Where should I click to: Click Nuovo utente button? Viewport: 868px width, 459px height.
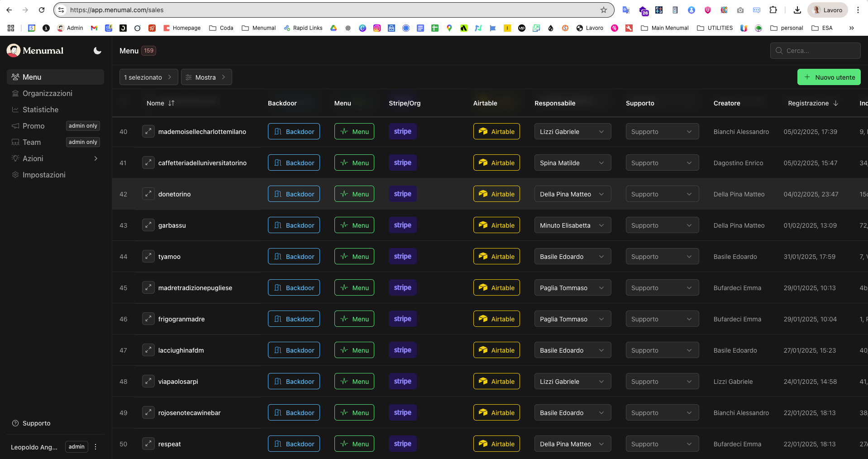pos(829,77)
